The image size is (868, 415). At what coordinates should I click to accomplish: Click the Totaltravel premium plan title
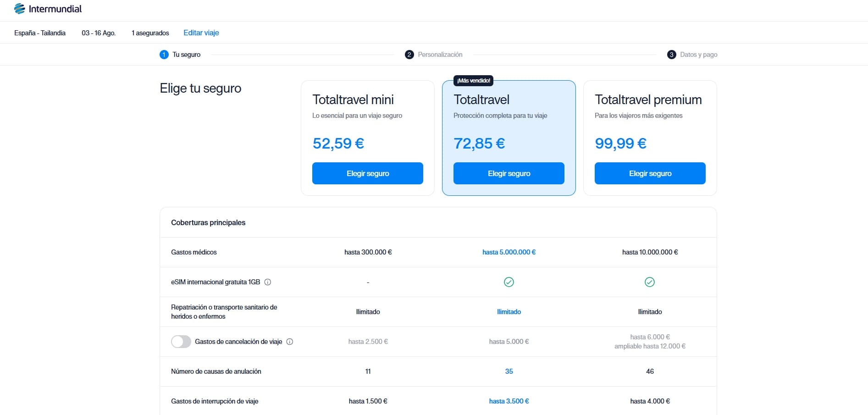(648, 100)
